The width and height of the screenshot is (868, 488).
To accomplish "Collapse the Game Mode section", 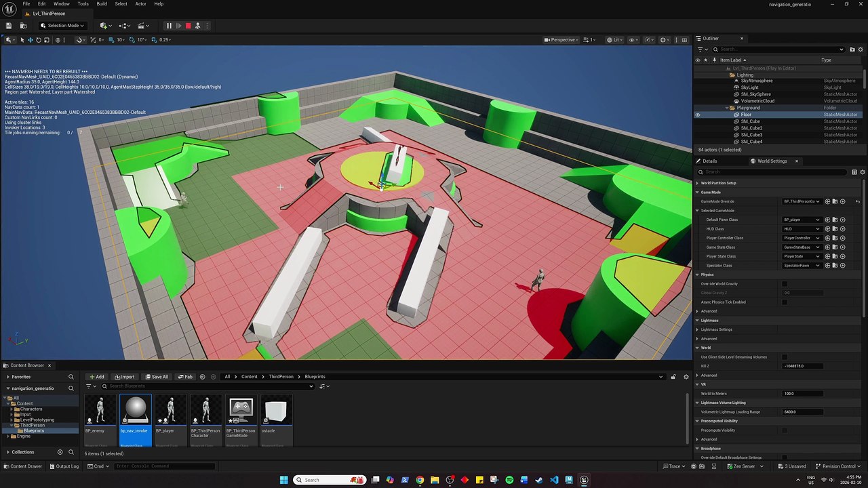I will [x=698, y=192].
